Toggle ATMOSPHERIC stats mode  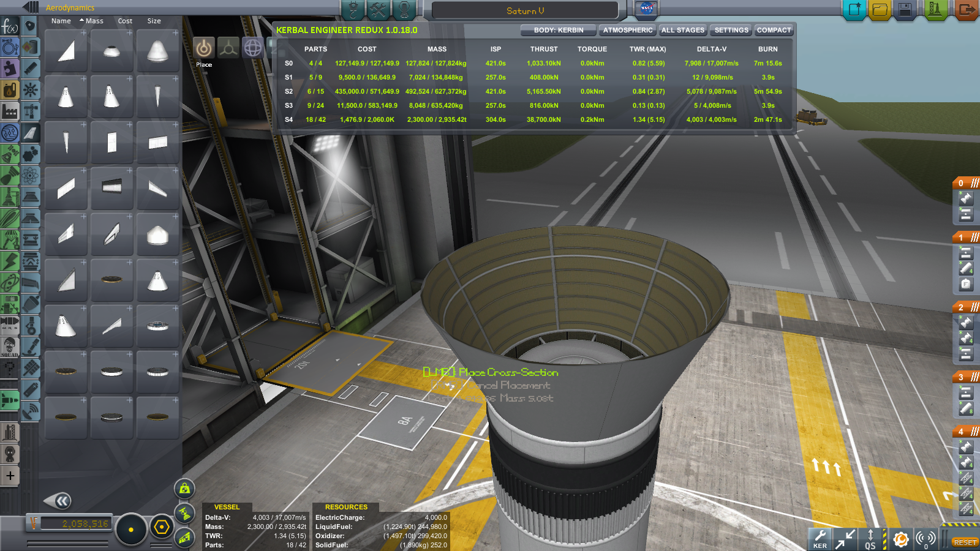point(628,30)
